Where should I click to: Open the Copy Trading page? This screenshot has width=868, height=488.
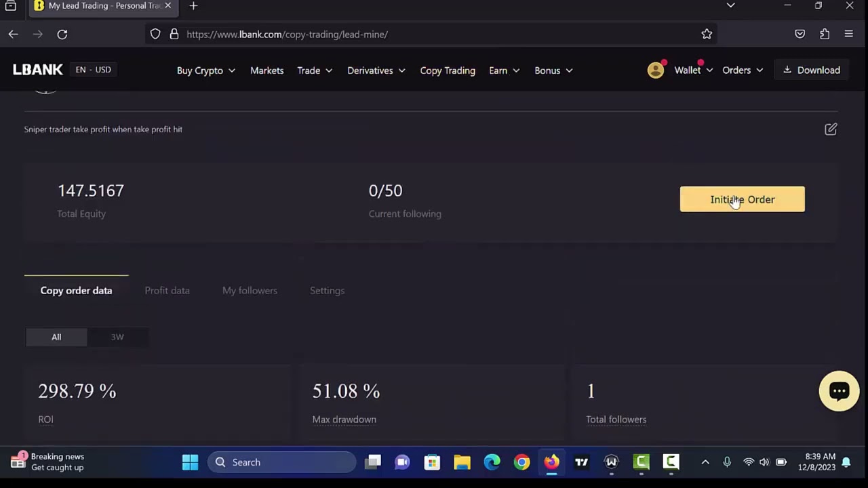coord(448,70)
